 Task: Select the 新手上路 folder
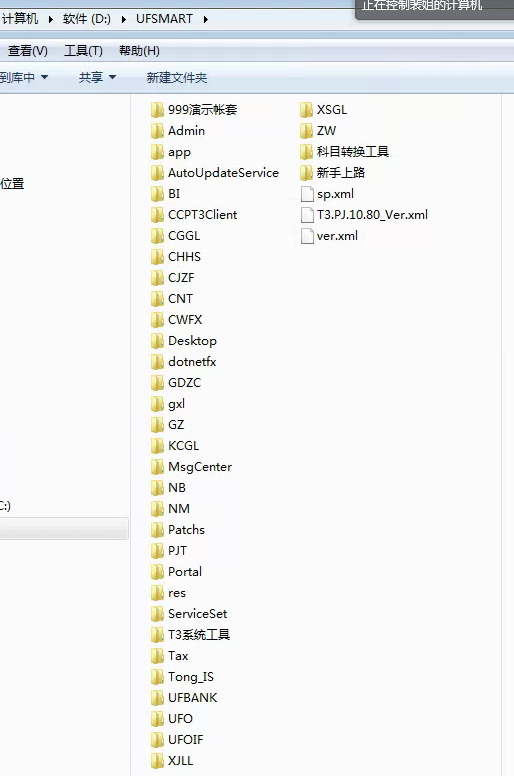[x=332, y=173]
